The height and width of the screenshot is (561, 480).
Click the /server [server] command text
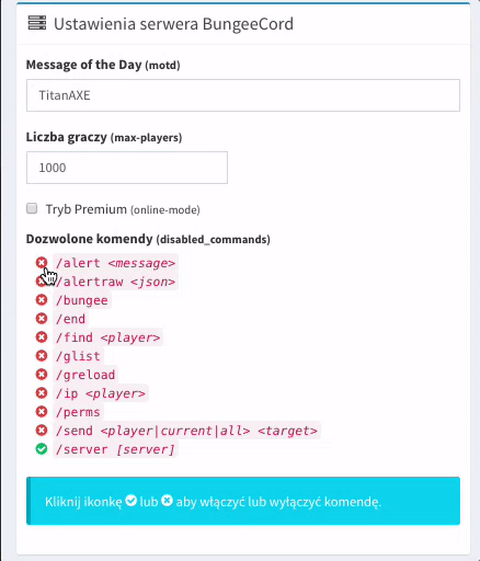[115, 449]
